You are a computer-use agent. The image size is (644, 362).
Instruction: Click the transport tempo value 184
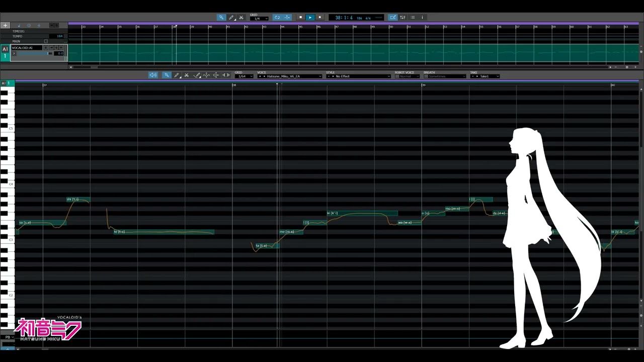click(x=359, y=18)
